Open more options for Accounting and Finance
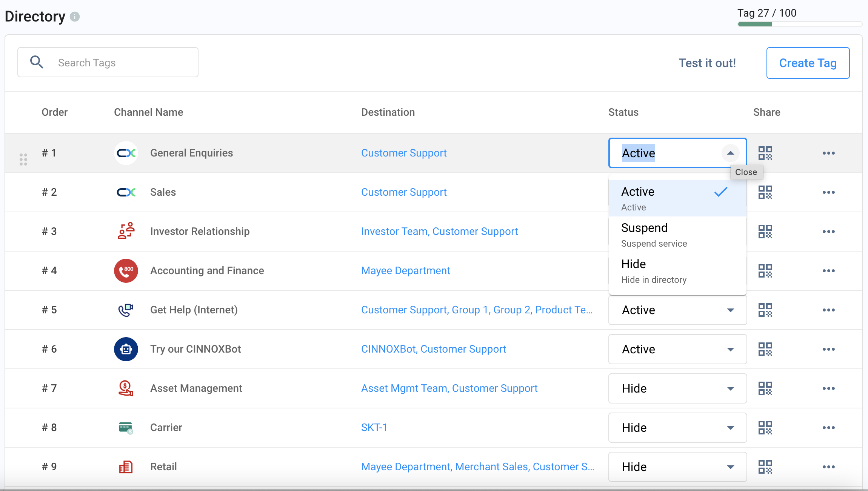868x491 pixels. (829, 271)
